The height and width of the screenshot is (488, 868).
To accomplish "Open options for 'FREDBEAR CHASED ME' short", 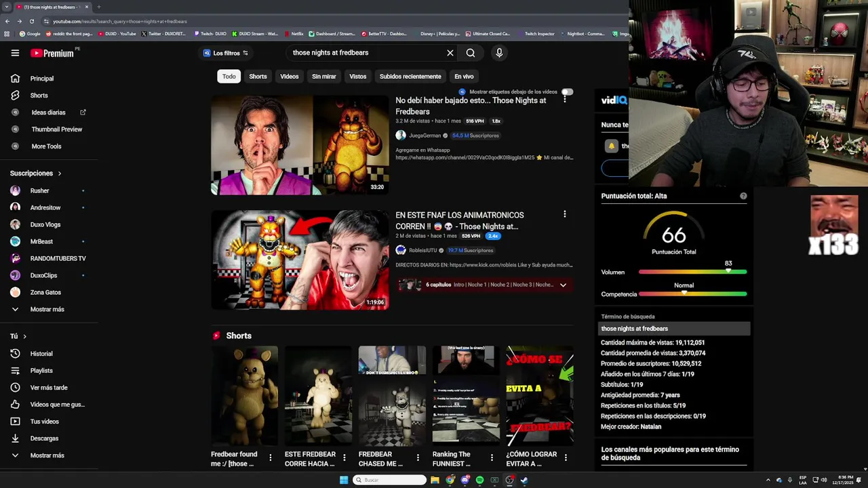I will (418, 457).
